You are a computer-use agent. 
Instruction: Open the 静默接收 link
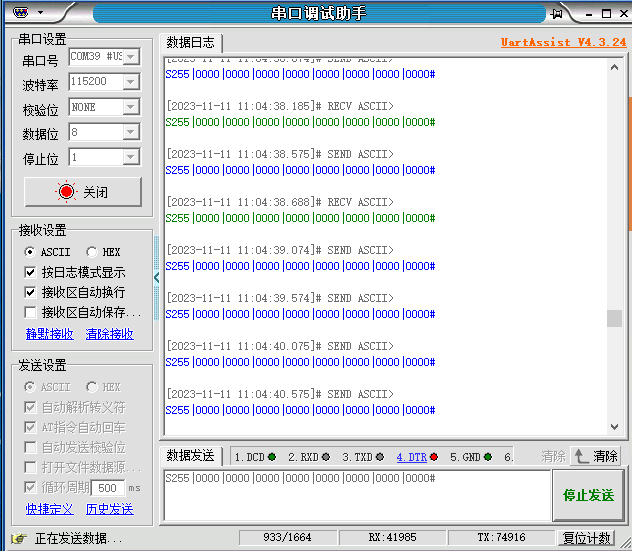pos(50,334)
